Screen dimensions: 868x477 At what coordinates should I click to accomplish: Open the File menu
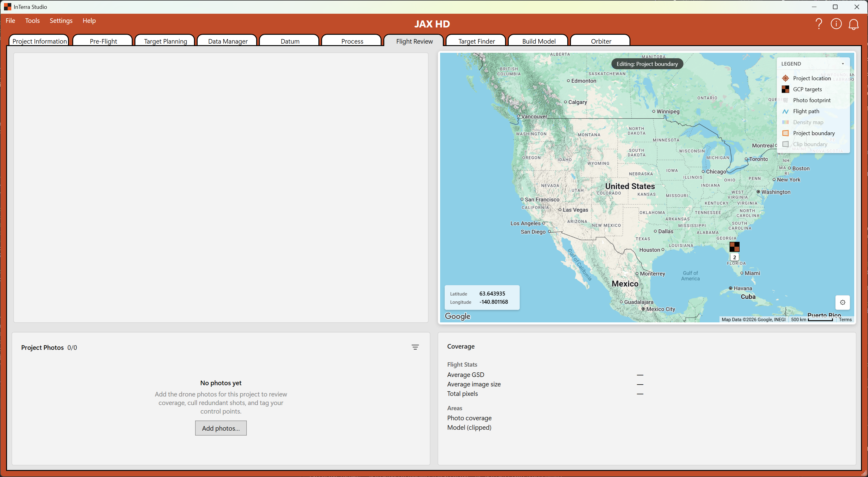click(x=10, y=20)
